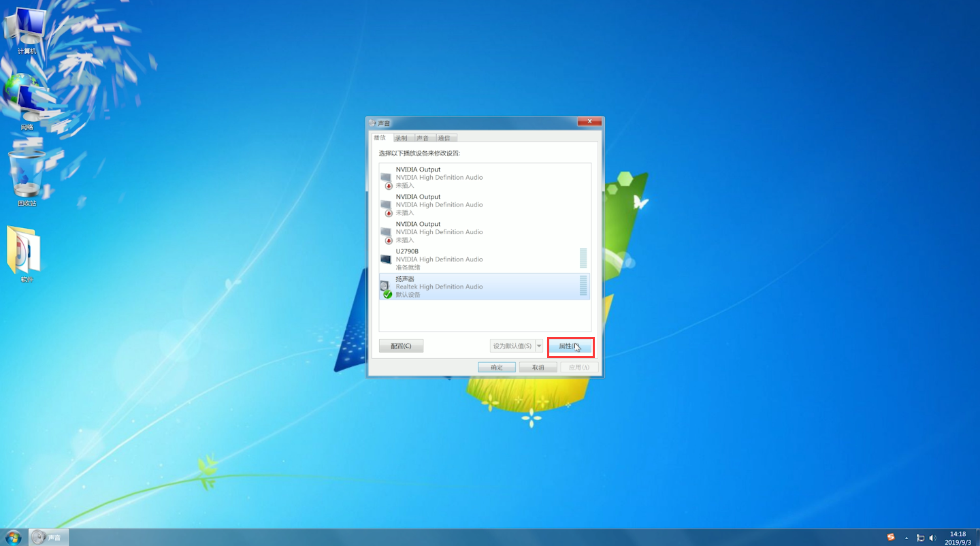Screen dimensions: 980x546
Task: Show hidden tray icons arrow
Action: pyautogui.click(x=906, y=538)
